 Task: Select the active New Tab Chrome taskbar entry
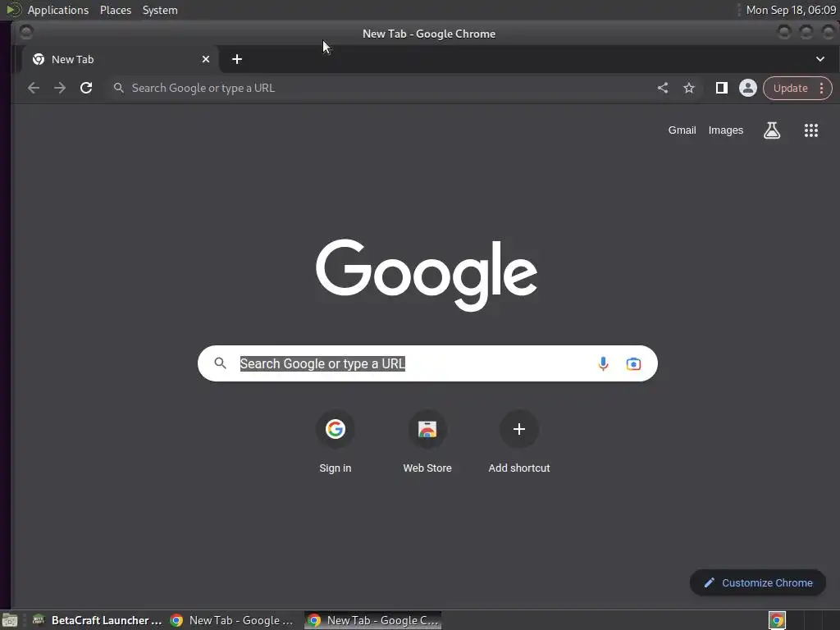(x=373, y=620)
